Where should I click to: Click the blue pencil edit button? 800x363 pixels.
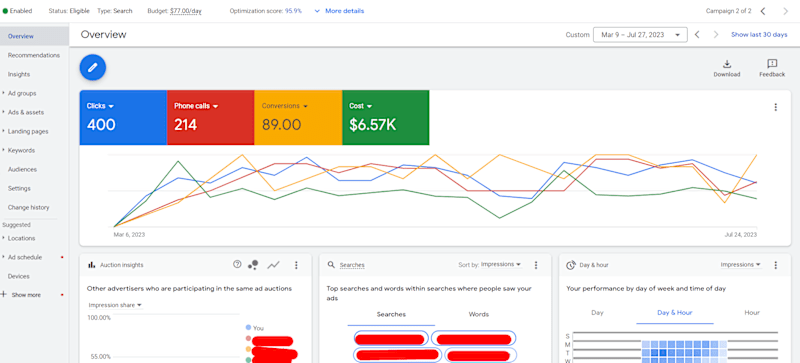click(92, 67)
